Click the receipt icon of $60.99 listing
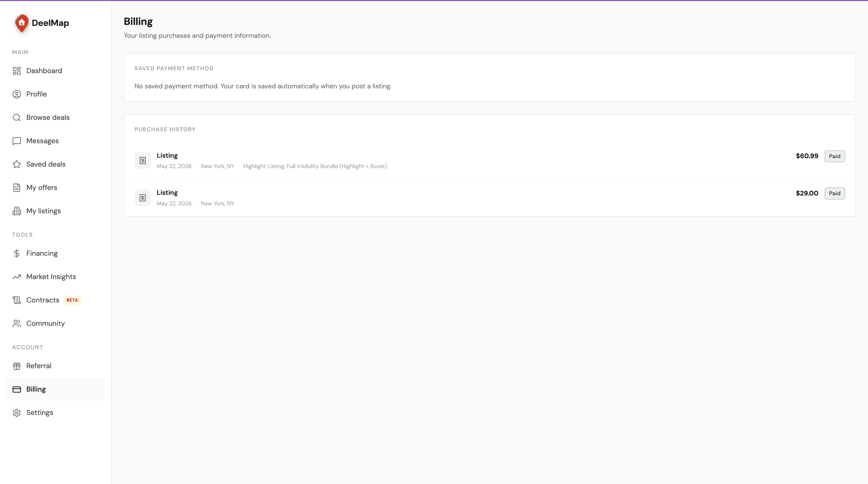868x484 pixels. (x=143, y=160)
